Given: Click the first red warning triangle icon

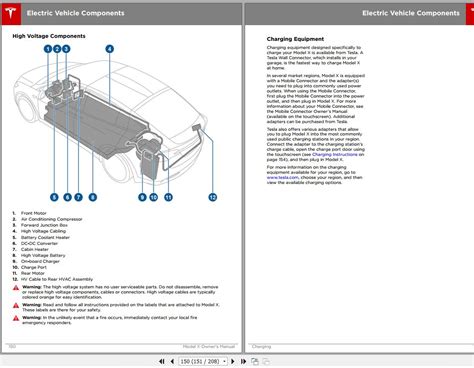Looking at the screenshot, I should (16, 288).
